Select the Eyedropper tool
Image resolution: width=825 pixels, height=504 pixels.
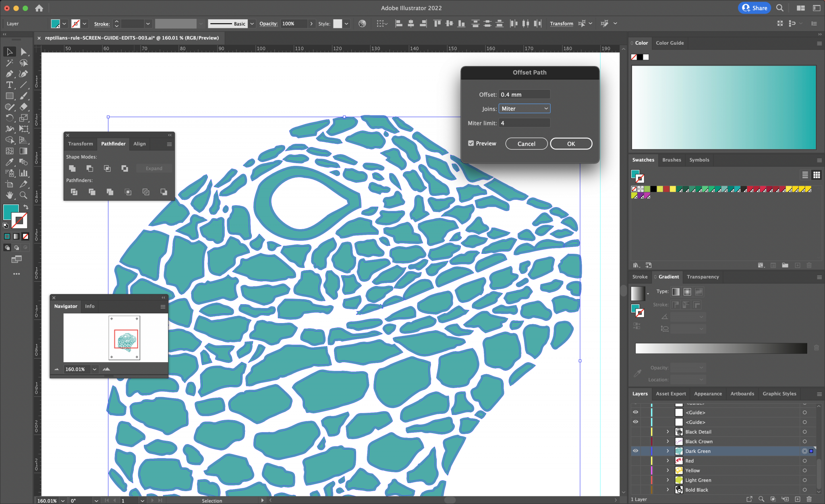[10, 162]
